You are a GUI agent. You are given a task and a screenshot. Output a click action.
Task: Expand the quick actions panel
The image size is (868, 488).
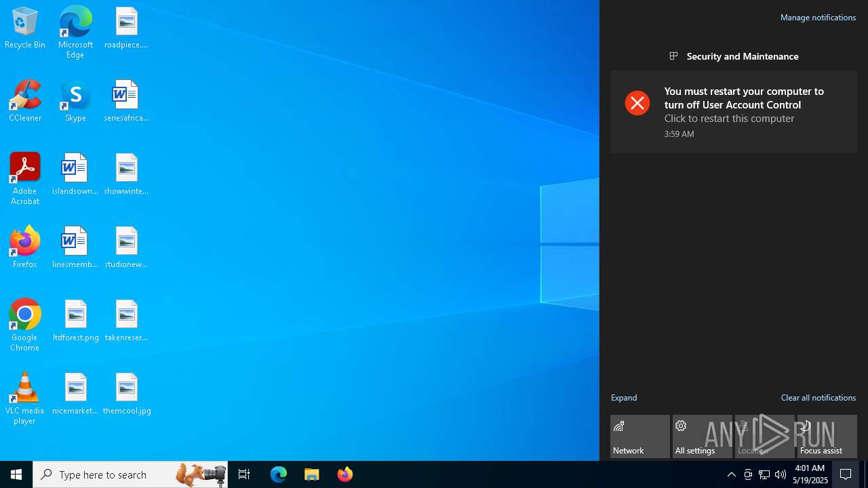click(624, 398)
